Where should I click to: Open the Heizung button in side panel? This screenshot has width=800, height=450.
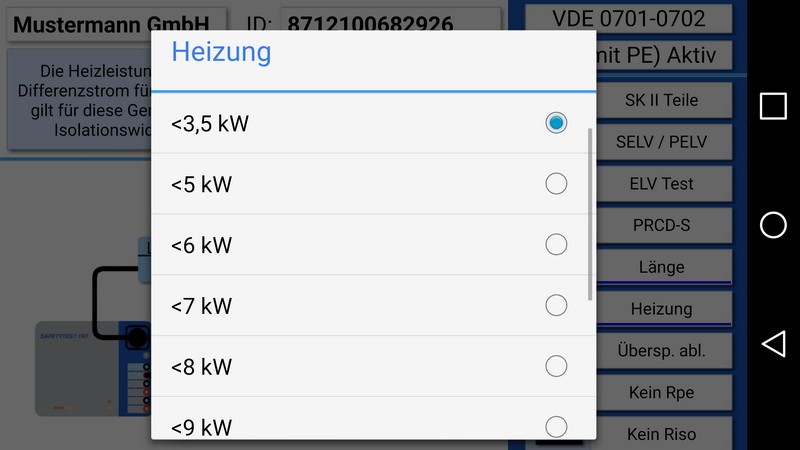coord(664,309)
